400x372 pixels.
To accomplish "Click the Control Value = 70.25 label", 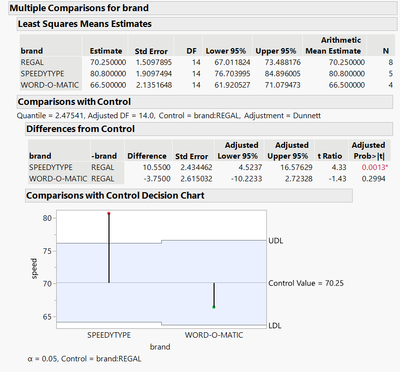I will pos(306,283).
